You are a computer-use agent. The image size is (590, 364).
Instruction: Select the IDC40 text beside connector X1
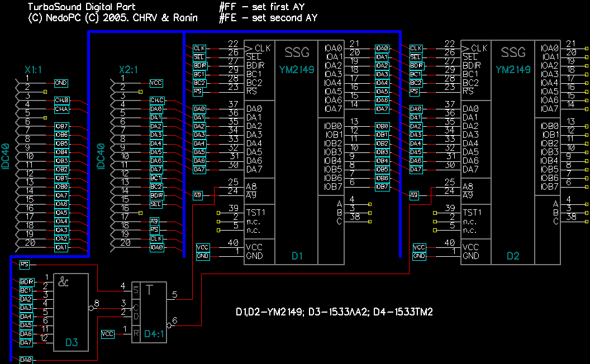(x=6, y=156)
